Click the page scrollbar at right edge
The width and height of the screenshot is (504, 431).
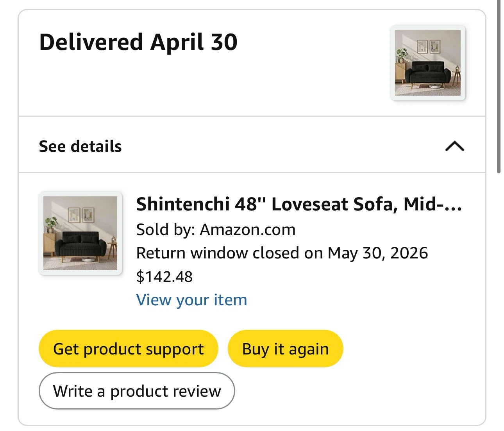(499, 86)
